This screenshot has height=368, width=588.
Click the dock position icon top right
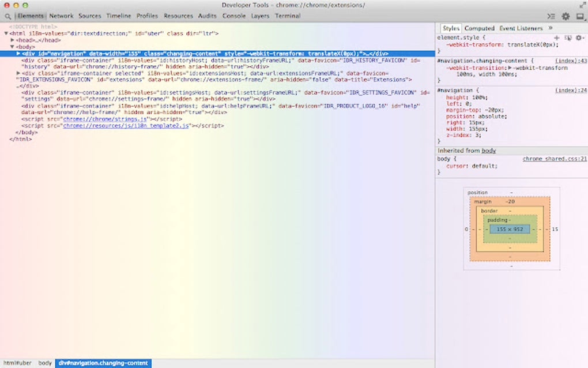[579, 16]
